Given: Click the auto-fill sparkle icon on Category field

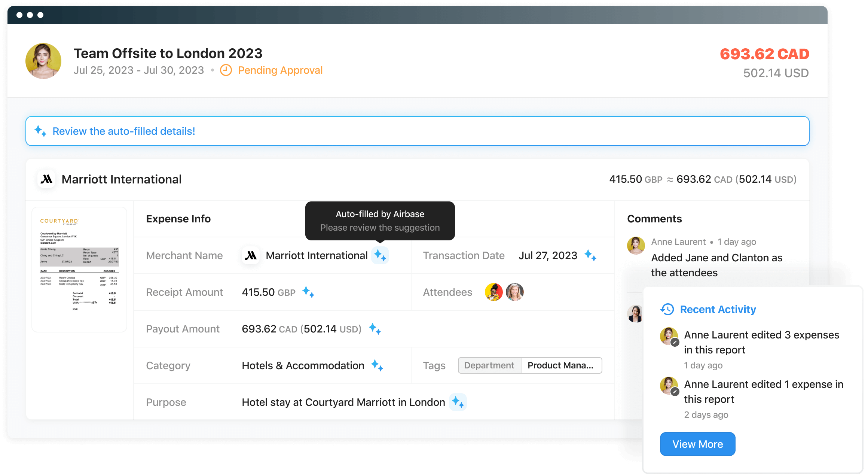Looking at the screenshot, I should [378, 365].
